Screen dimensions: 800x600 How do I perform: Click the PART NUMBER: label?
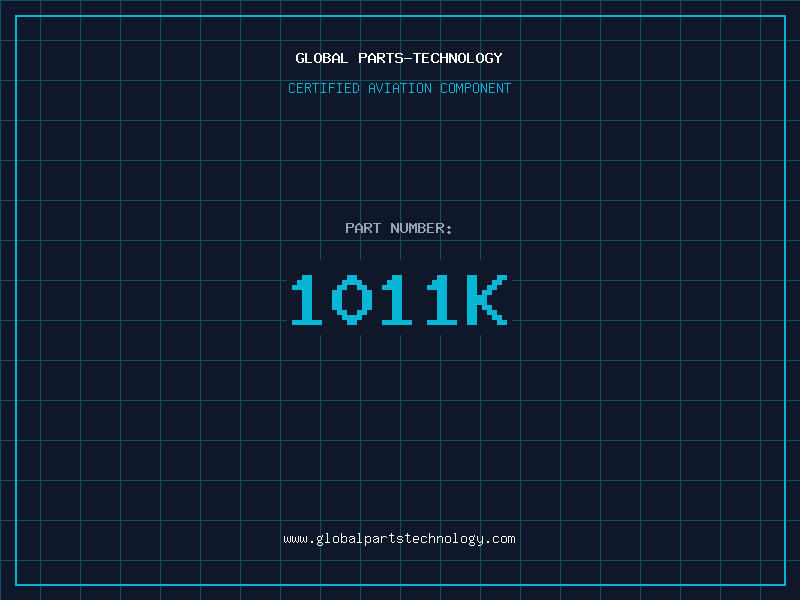tap(399, 228)
